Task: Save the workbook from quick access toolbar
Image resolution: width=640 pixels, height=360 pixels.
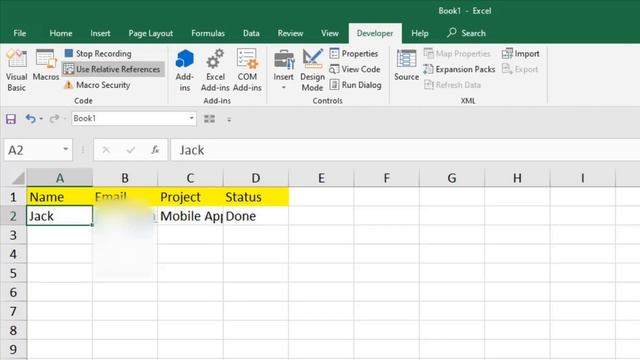Action: (x=11, y=119)
